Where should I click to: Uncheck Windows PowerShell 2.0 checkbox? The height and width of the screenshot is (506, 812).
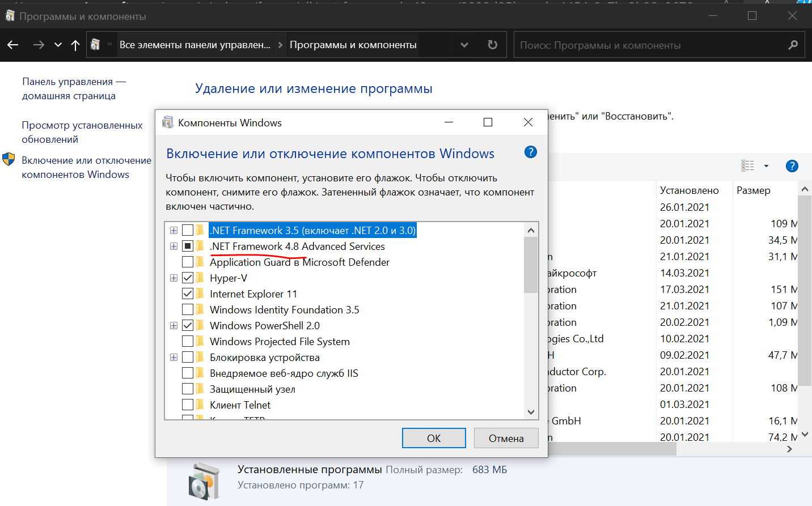click(x=188, y=326)
